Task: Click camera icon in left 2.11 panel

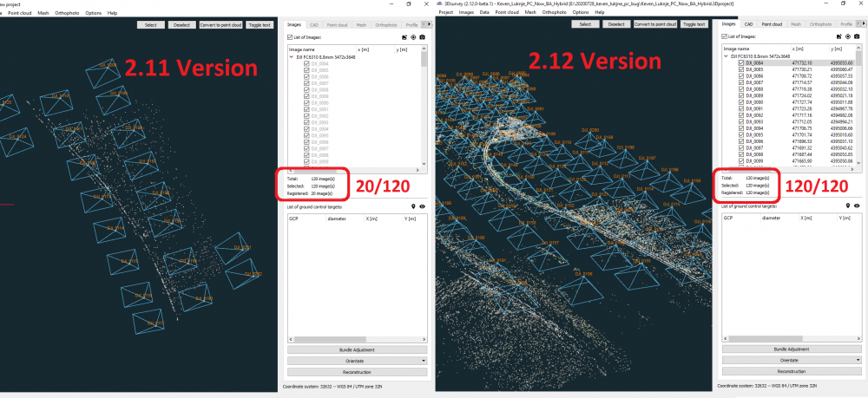Action: pyautogui.click(x=422, y=37)
